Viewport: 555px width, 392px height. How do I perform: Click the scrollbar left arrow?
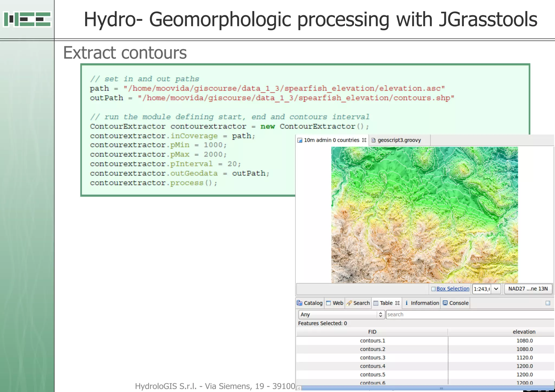[299, 388]
